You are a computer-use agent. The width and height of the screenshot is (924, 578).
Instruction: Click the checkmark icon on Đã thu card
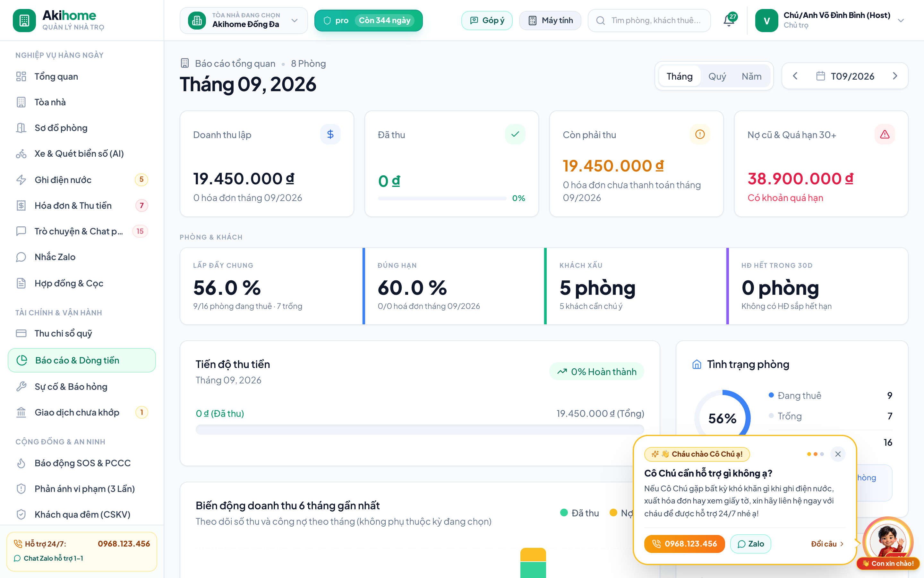[x=515, y=134]
